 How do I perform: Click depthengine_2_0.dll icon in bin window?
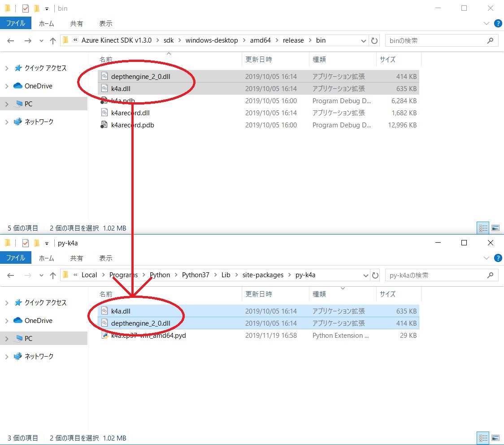(x=104, y=76)
